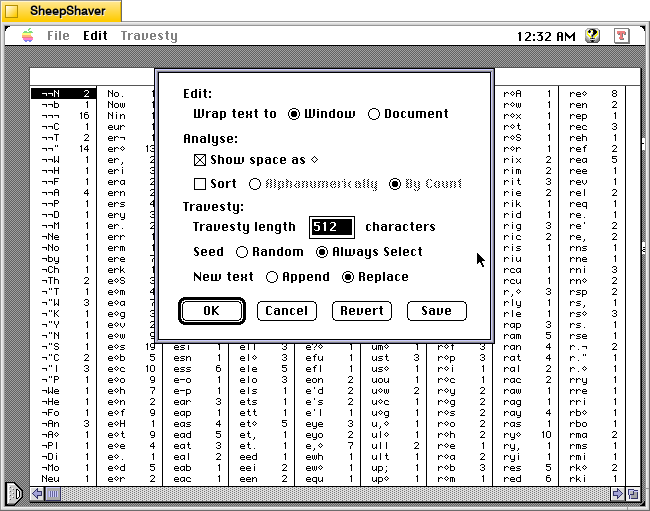Image resolution: width=650 pixels, height=511 pixels.
Task: Select the 'red' row in background list
Action: (526, 479)
